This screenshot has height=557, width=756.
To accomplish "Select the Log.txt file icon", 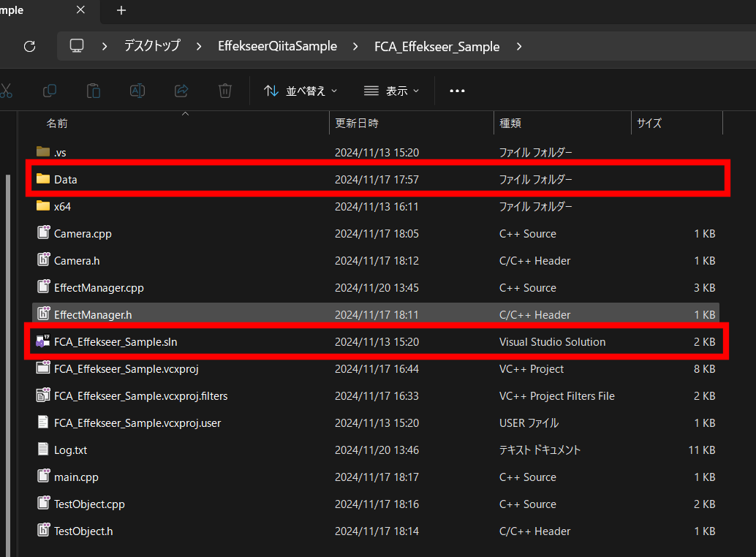I will (x=43, y=449).
